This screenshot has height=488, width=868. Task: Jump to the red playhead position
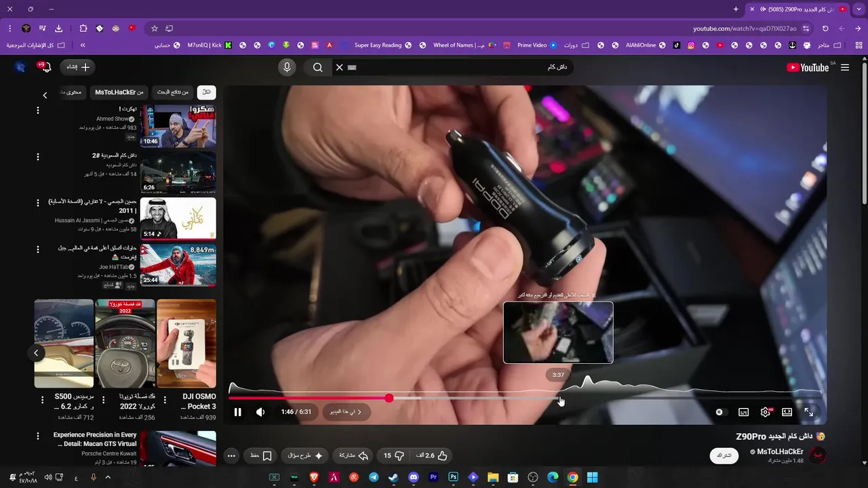389,399
